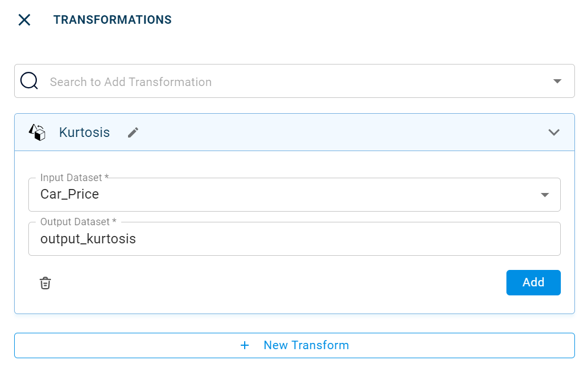The width and height of the screenshot is (588, 365).
Task: Click the plus icon beside New Transform
Action: pos(245,345)
